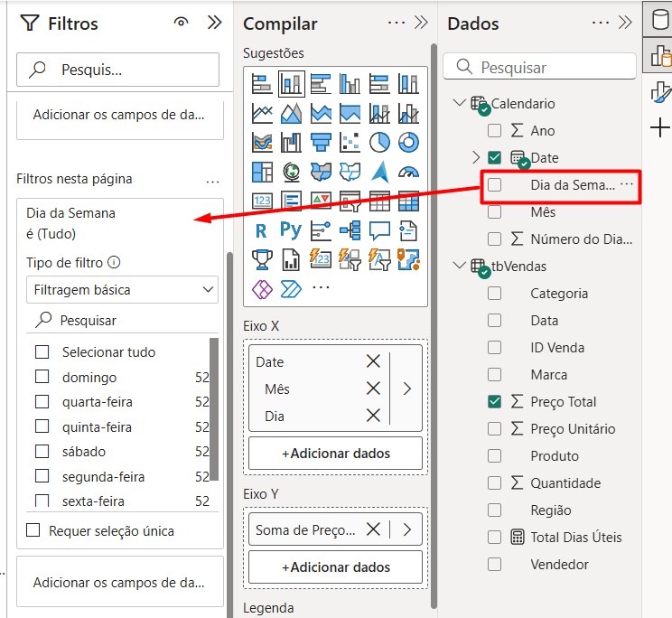
Task: Check the Ano field
Action: 494,130
